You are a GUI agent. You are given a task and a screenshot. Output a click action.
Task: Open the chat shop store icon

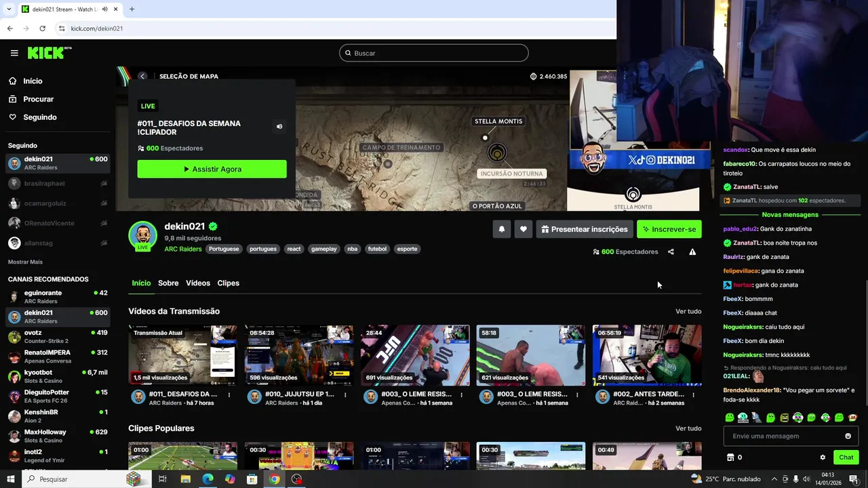click(730, 457)
